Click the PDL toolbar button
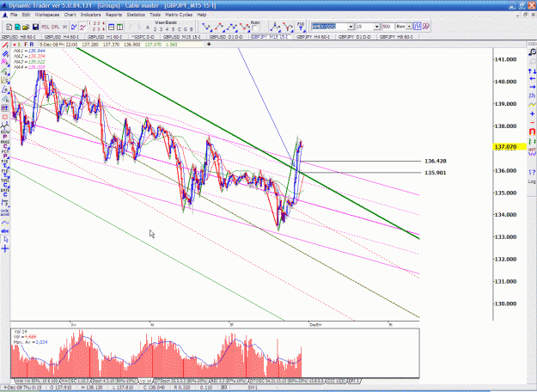537x392 pixels. click(46, 27)
